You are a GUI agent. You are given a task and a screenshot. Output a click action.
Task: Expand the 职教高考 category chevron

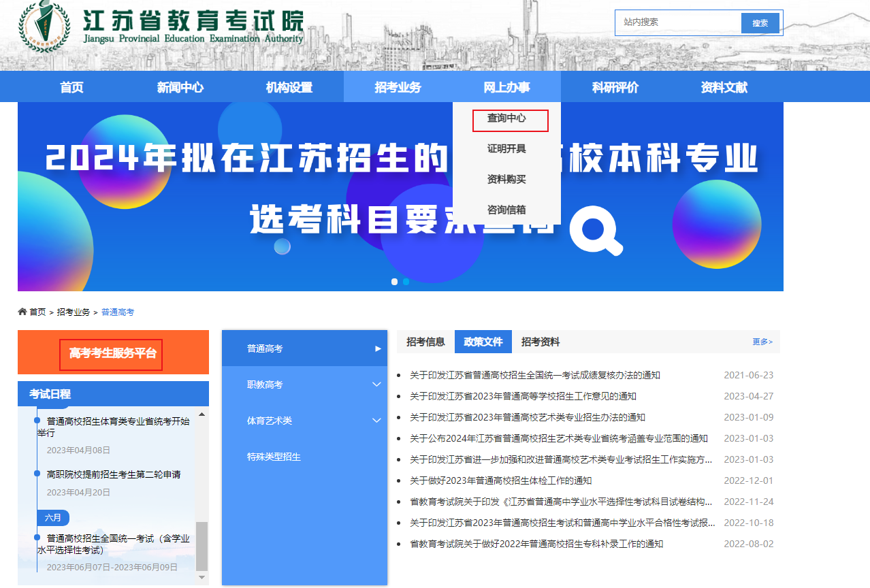pyautogui.click(x=376, y=385)
